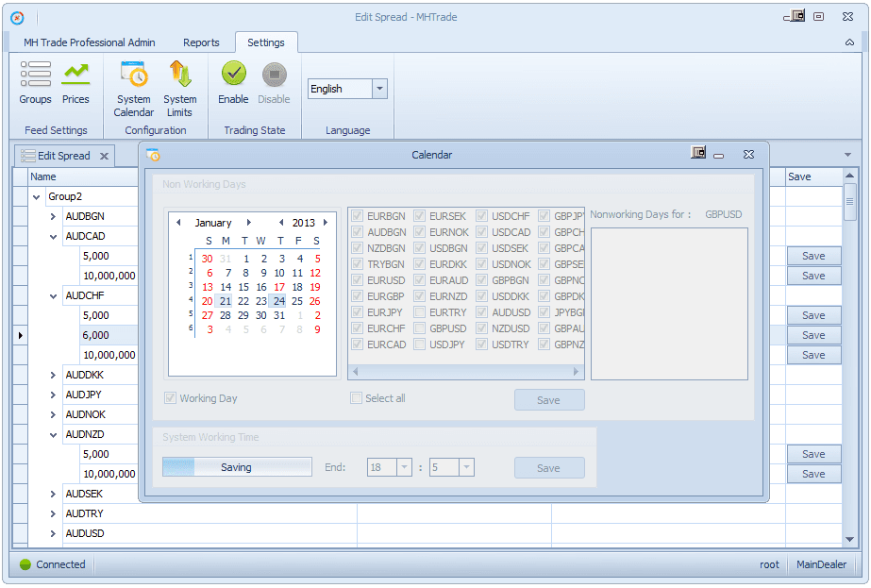871x588 pixels.
Task: Switch to the Reports ribbon tab
Action: click(201, 42)
